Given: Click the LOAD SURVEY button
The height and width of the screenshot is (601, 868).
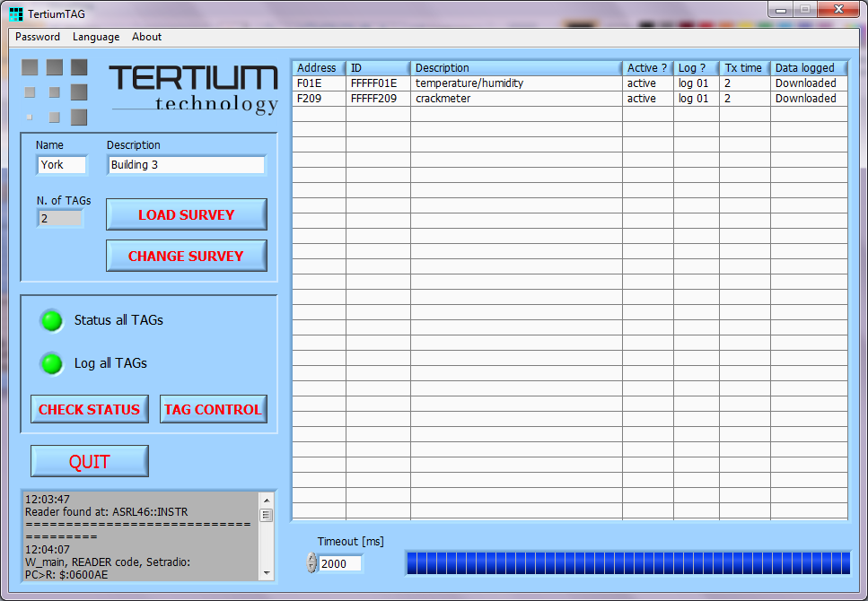Looking at the screenshot, I should 187,214.
